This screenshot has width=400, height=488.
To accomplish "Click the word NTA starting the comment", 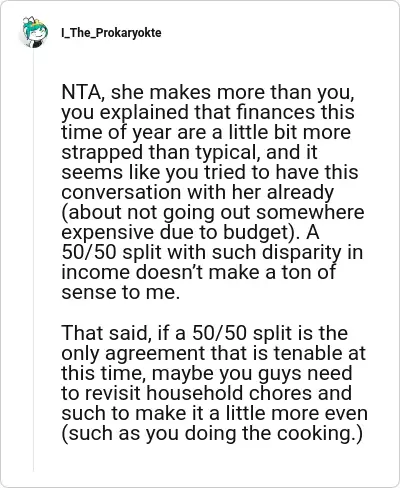I will pos(83,92).
